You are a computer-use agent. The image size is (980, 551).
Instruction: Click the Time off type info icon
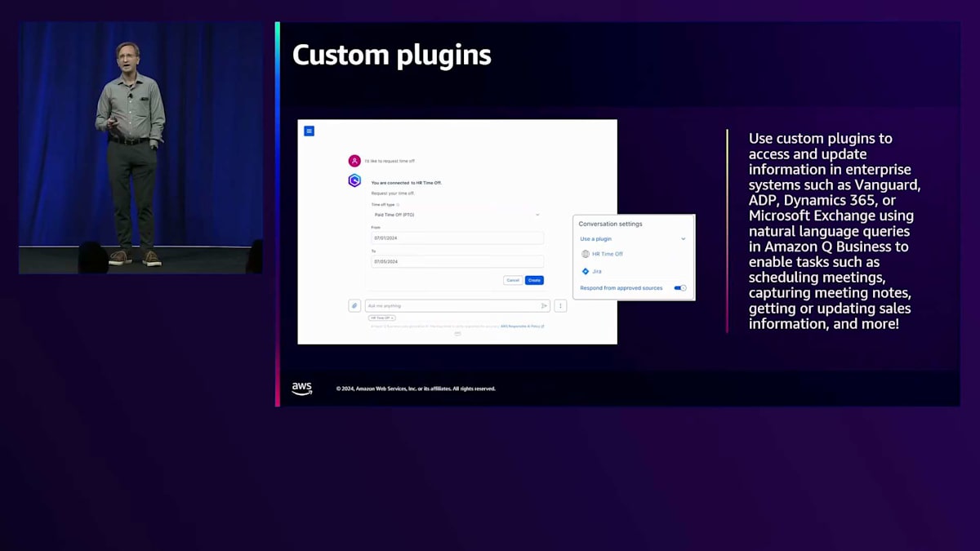click(398, 205)
